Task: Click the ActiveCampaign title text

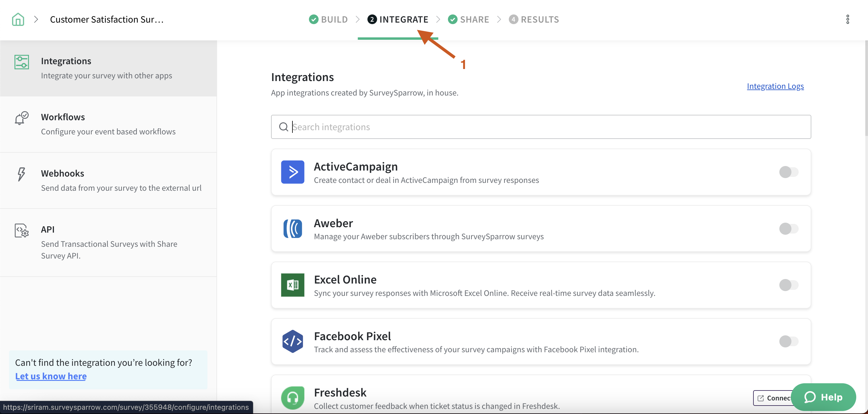Action: pyautogui.click(x=355, y=166)
